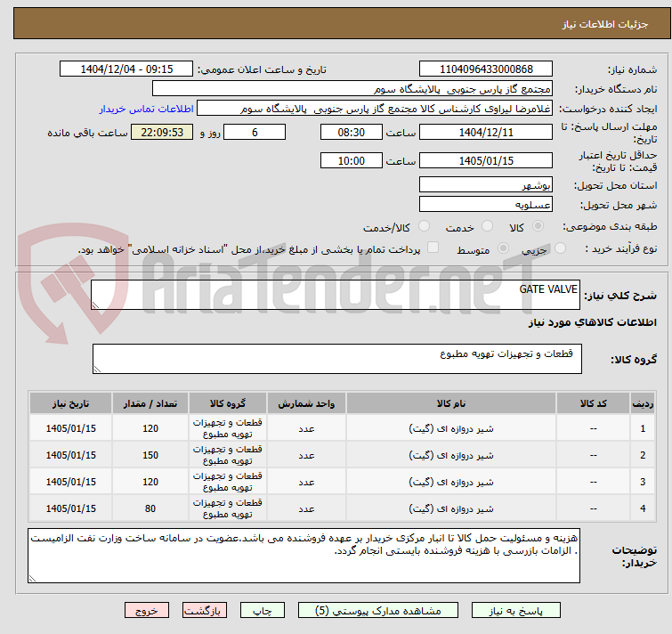The height and width of the screenshot is (634, 672).
Task: Click the نام کالا column header
Action: click(451, 403)
